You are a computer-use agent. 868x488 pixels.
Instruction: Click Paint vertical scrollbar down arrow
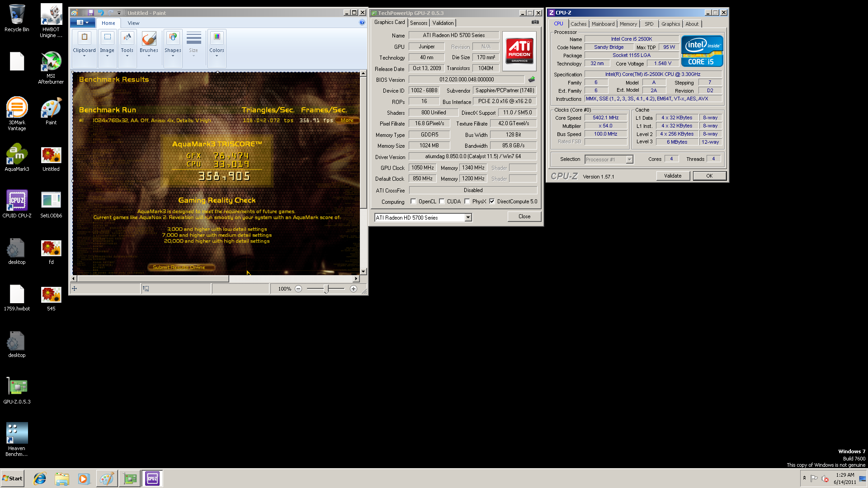(363, 272)
